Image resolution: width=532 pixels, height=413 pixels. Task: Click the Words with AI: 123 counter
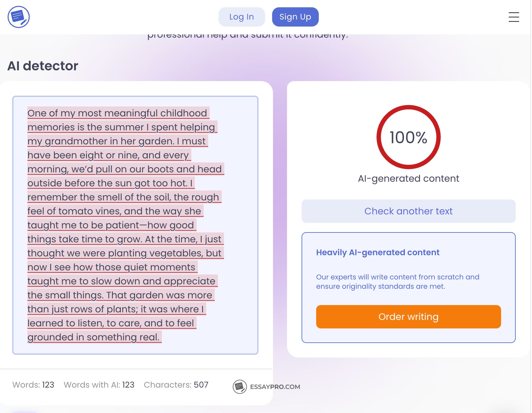click(x=99, y=385)
